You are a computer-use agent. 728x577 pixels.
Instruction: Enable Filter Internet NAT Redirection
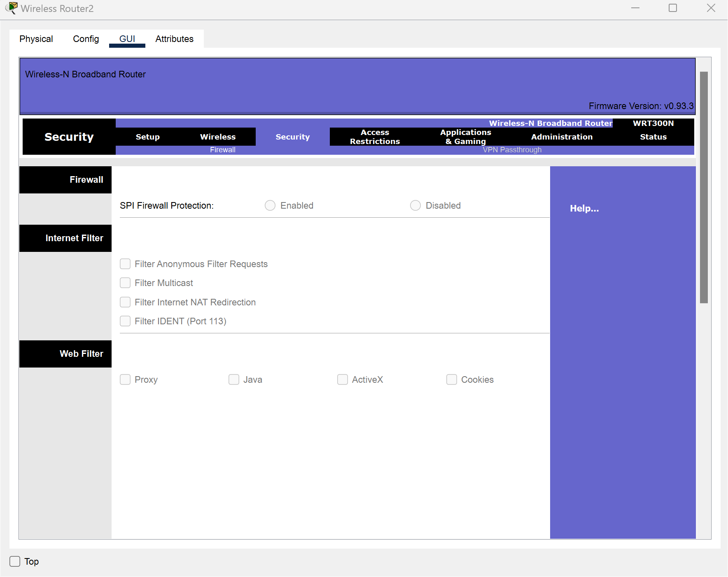[125, 302]
